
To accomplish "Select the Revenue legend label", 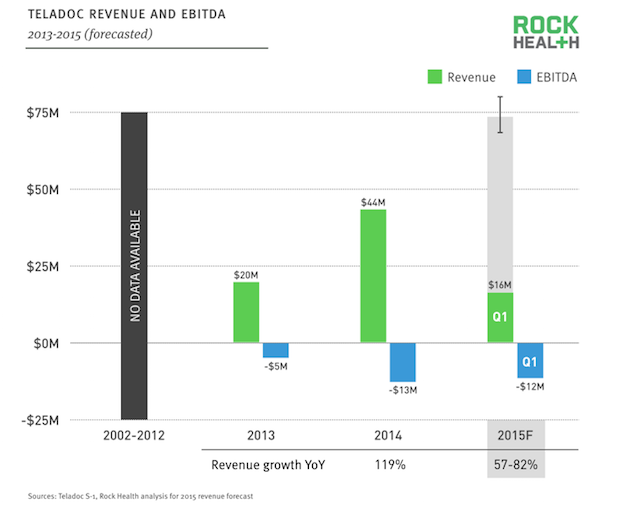I will tap(471, 77).
